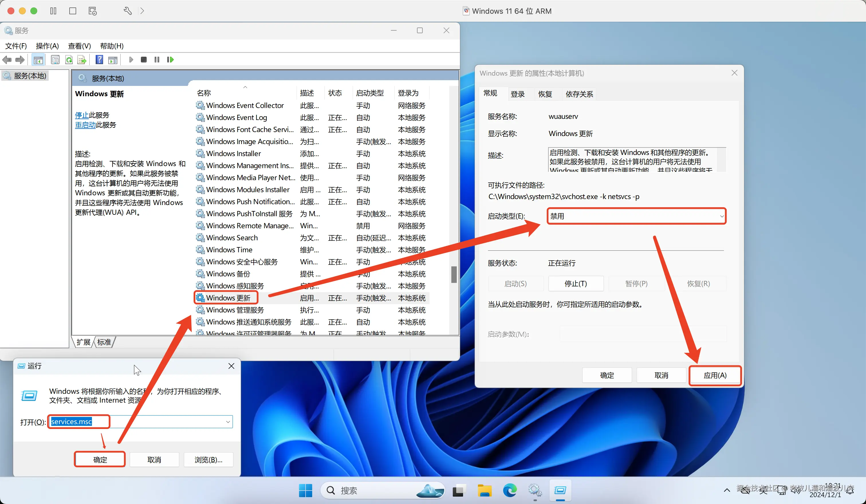The height and width of the screenshot is (504, 866).
Task: Click the Pause Service toolbar icon
Action: click(157, 60)
